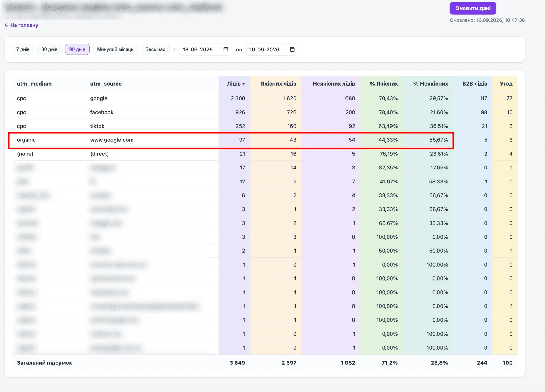The width and height of the screenshot is (545, 392).
Task: Click the organic utm_medium cell
Action: click(x=26, y=140)
